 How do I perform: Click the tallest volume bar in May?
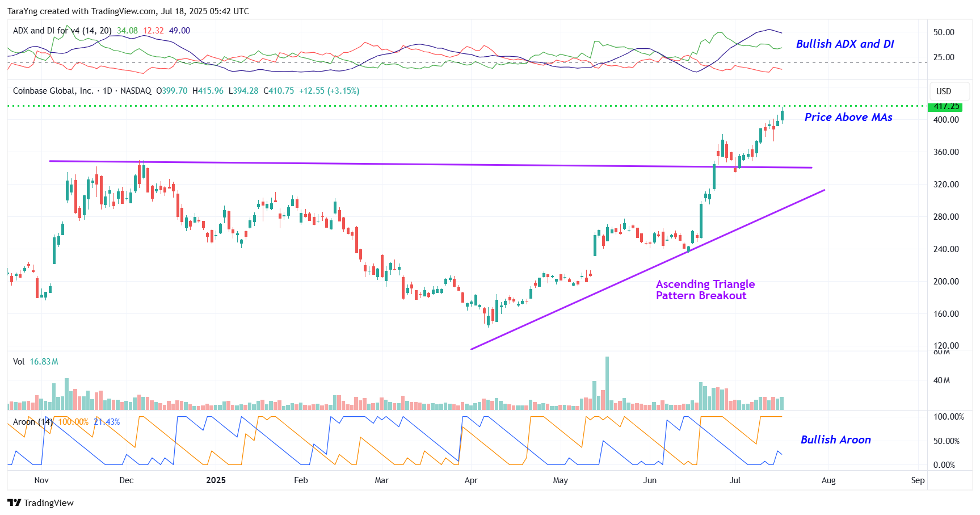click(x=607, y=383)
